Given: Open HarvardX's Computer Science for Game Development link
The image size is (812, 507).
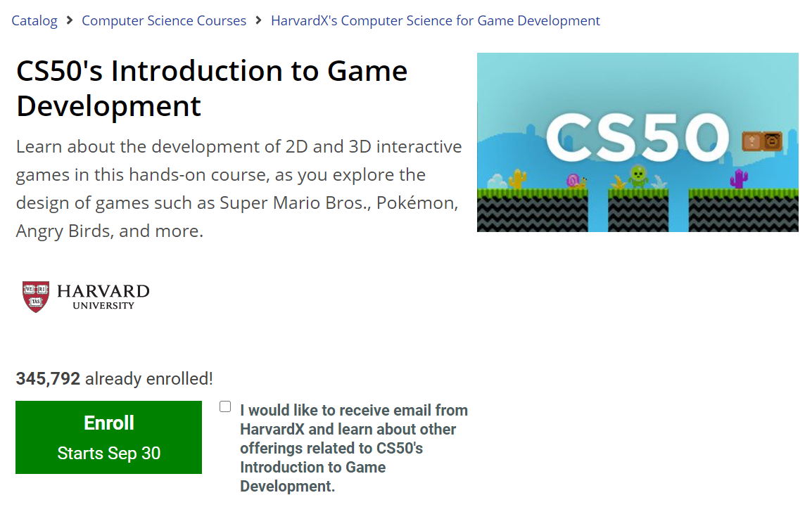Looking at the screenshot, I should (x=435, y=20).
